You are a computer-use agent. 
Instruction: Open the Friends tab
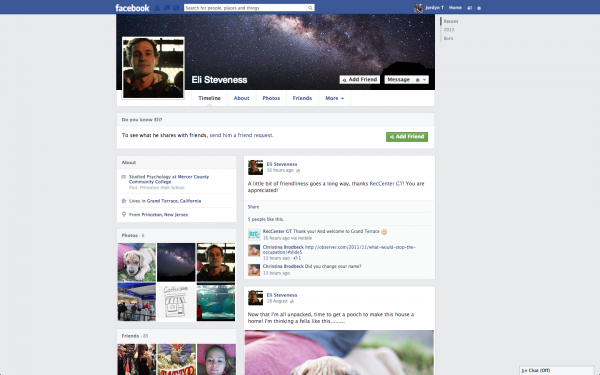[x=302, y=98]
